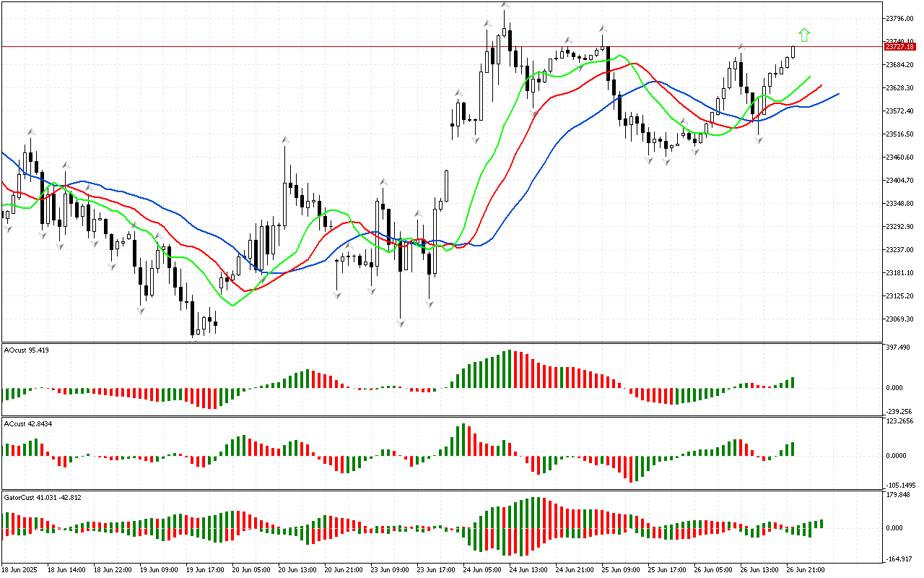Click the GatorCust 41.031 -42.812 label
924x578 pixels.
[x=43, y=498]
